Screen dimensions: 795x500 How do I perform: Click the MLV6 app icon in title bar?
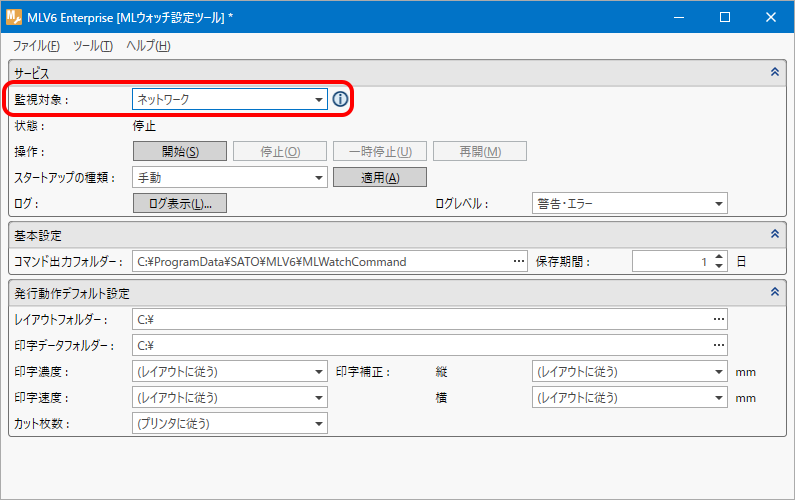(x=14, y=17)
